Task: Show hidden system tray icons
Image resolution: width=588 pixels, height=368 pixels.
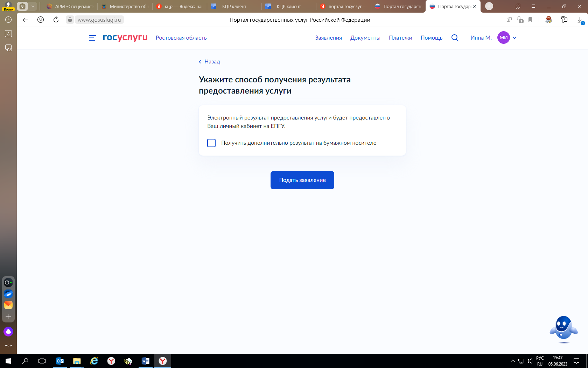Action: (512, 361)
